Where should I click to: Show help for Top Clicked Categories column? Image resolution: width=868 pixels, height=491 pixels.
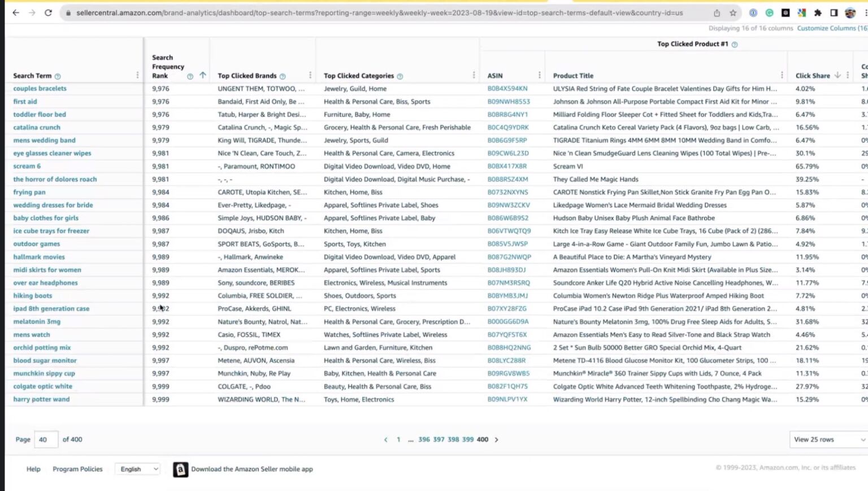tap(400, 76)
